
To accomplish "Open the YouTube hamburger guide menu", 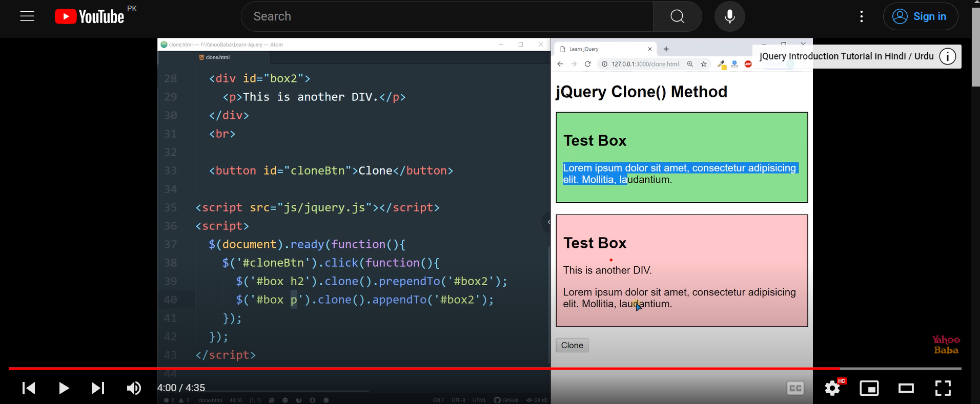I will (x=27, y=16).
